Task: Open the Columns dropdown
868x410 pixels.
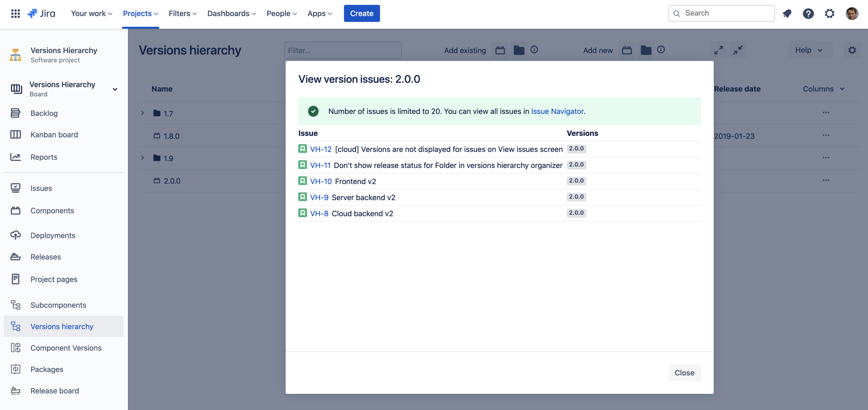Action: point(823,89)
